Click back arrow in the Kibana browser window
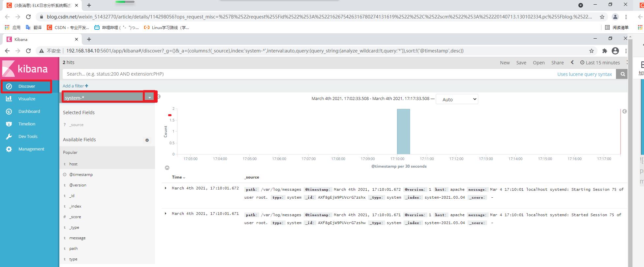644x267 pixels. pos(7,51)
